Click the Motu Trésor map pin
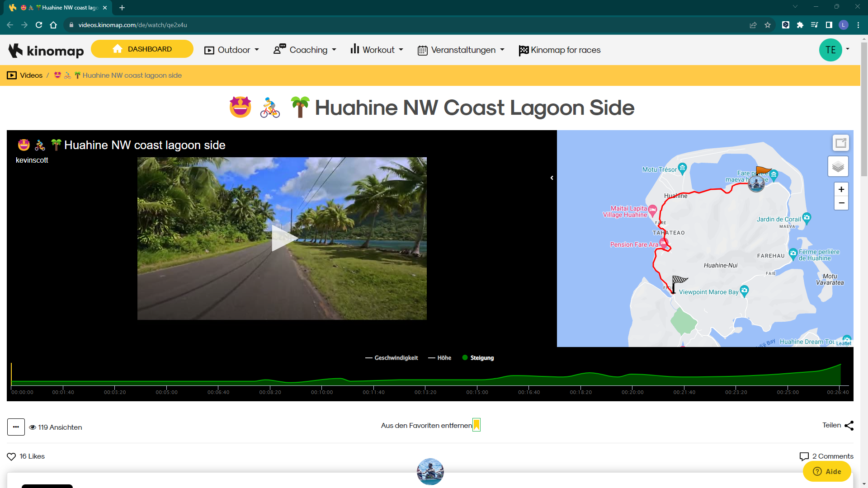868x488 pixels. coord(683,169)
